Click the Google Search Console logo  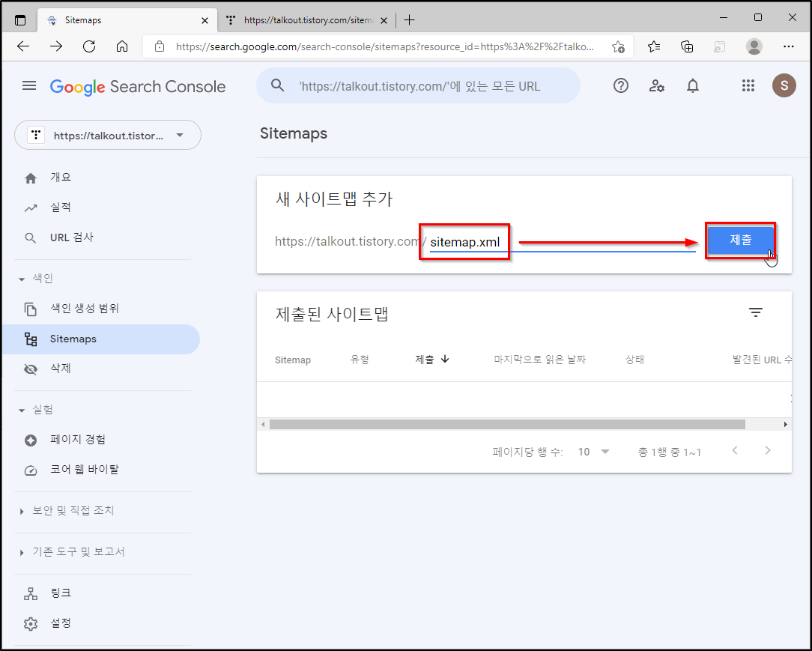pos(138,86)
